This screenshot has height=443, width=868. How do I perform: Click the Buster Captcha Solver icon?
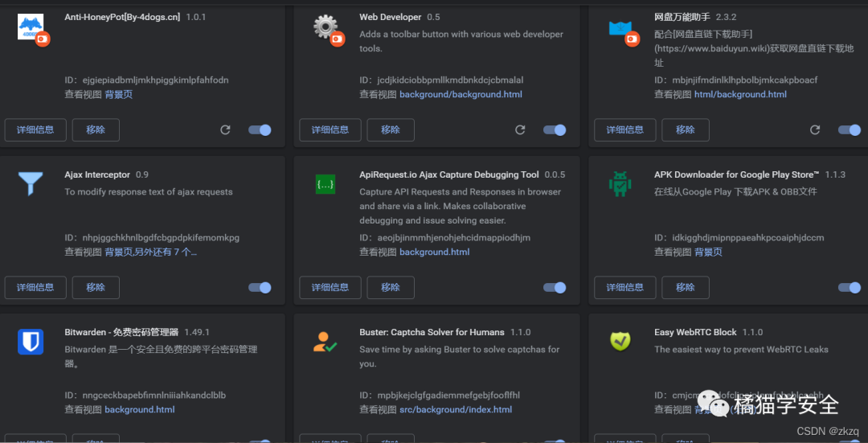click(x=325, y=342)
